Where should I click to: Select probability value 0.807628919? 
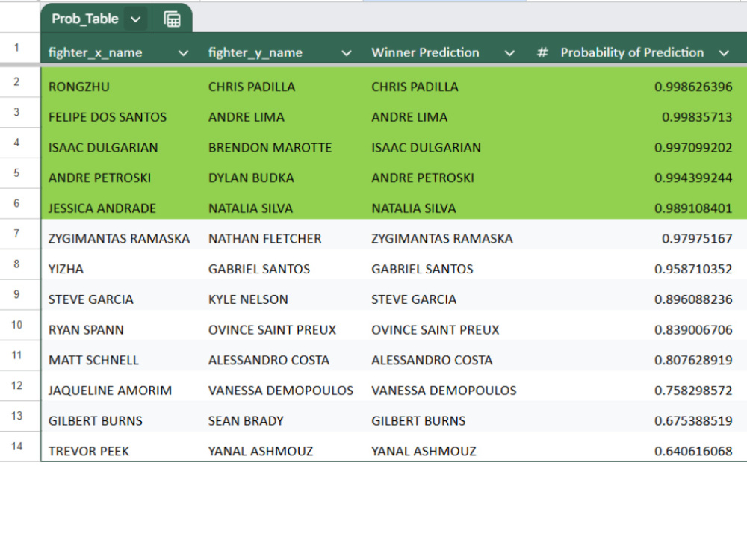coord(693,361)
